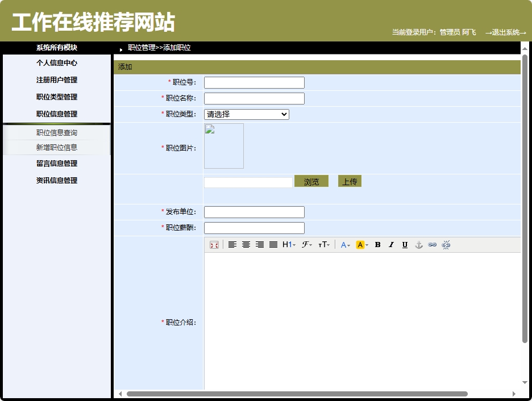
Task: Insert an anchor in the editor
Action: click(418, 244)
